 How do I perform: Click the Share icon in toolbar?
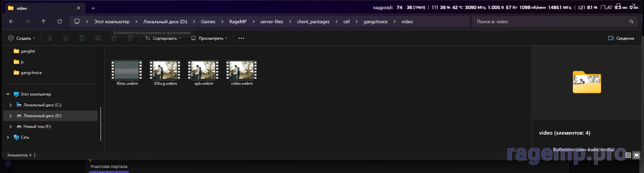pos(114,38)
